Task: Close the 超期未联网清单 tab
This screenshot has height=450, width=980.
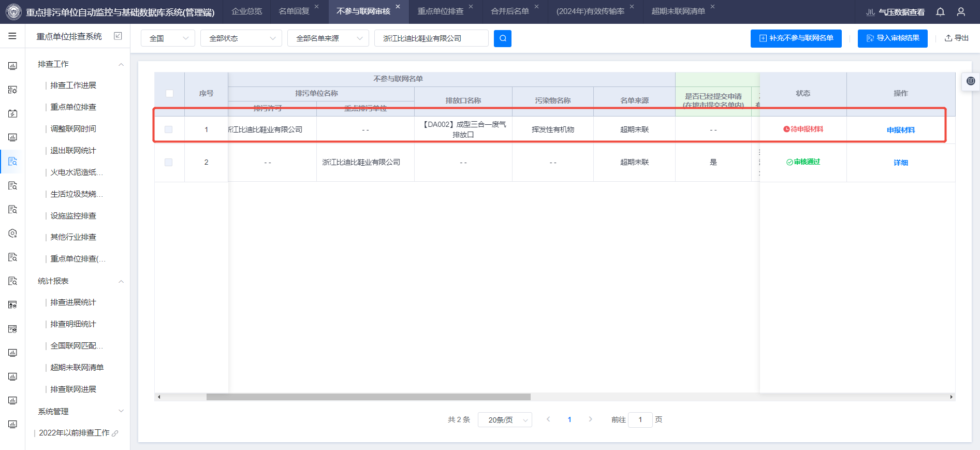Action: click(x=713, y=7)
